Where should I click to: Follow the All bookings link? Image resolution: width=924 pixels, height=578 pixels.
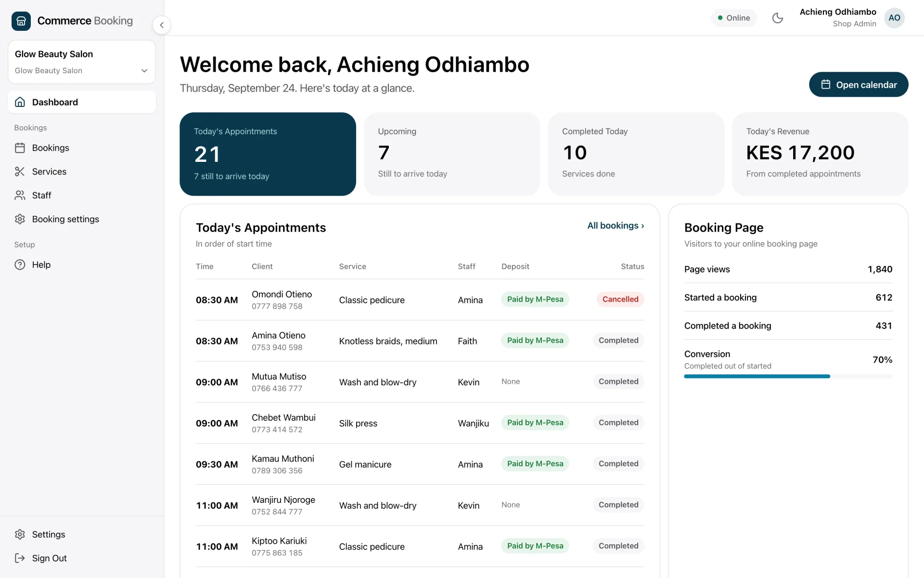pyautogui.click(x=616, y=225)
